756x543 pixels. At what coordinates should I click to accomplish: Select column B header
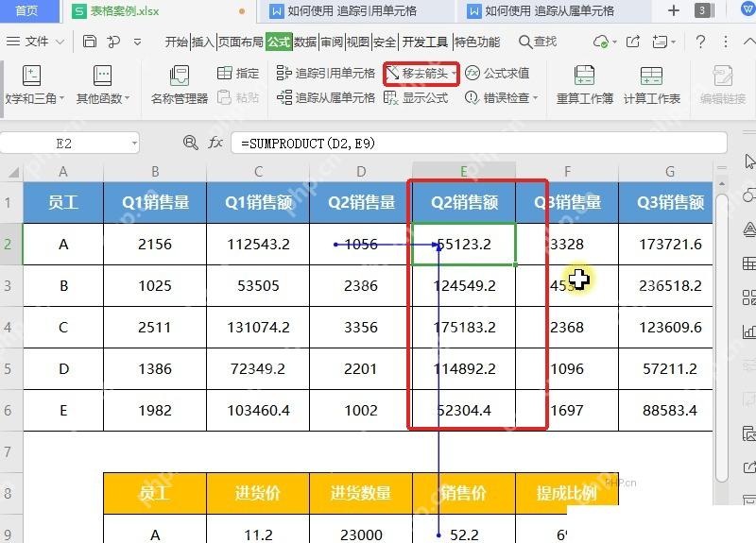(x=155, y=172)
